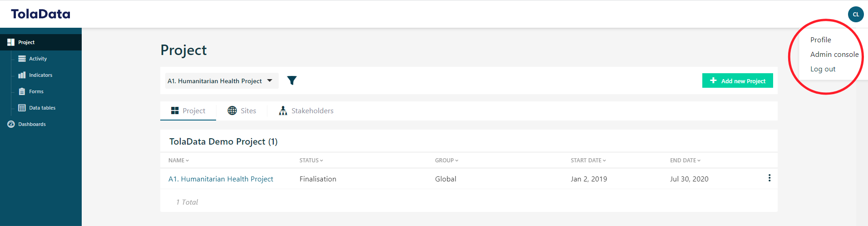Open Admin console from user menu
The height and width of the screenshot is (226, 868).
(834, 55)
